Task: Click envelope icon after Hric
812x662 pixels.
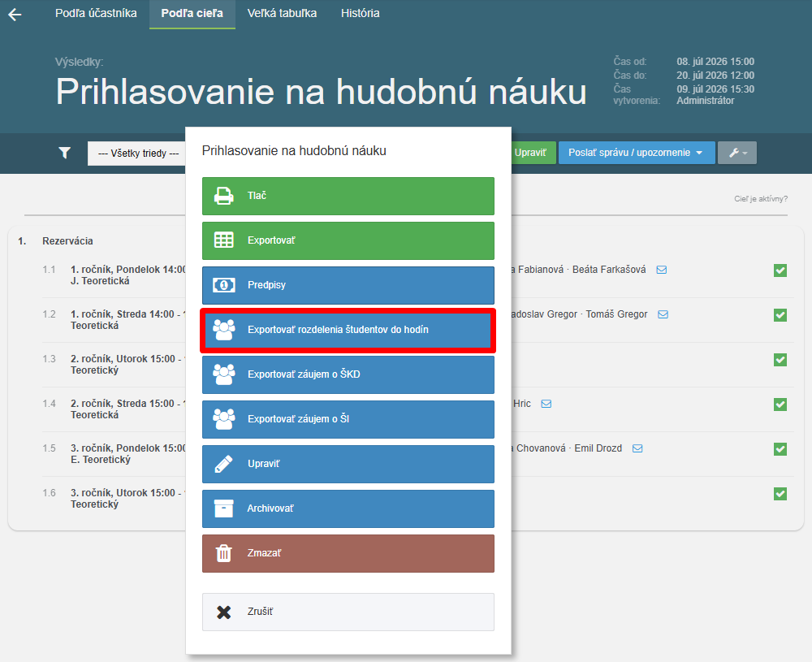Action: coord(546,404)
